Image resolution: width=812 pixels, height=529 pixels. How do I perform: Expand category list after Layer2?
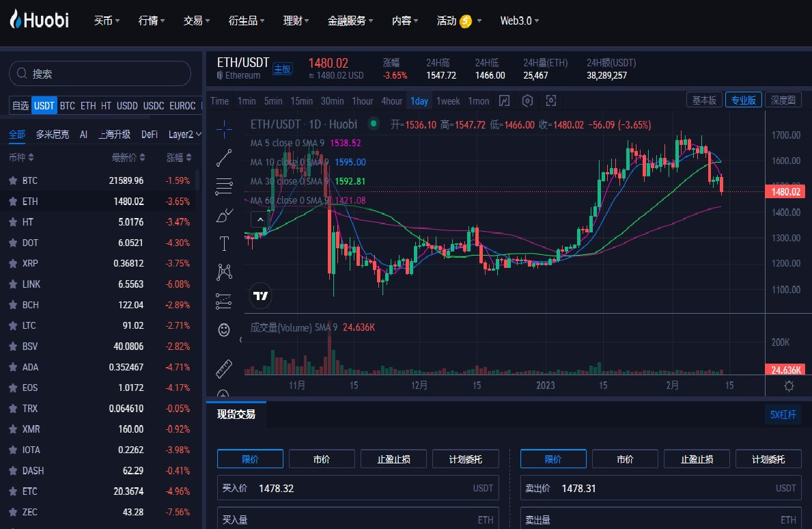(x=198, y=134)
